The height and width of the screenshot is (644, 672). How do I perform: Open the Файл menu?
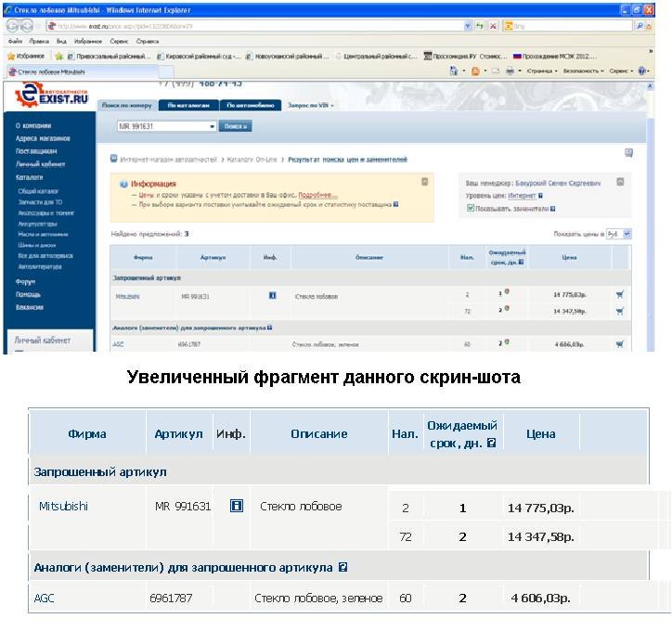coord(15,42)
